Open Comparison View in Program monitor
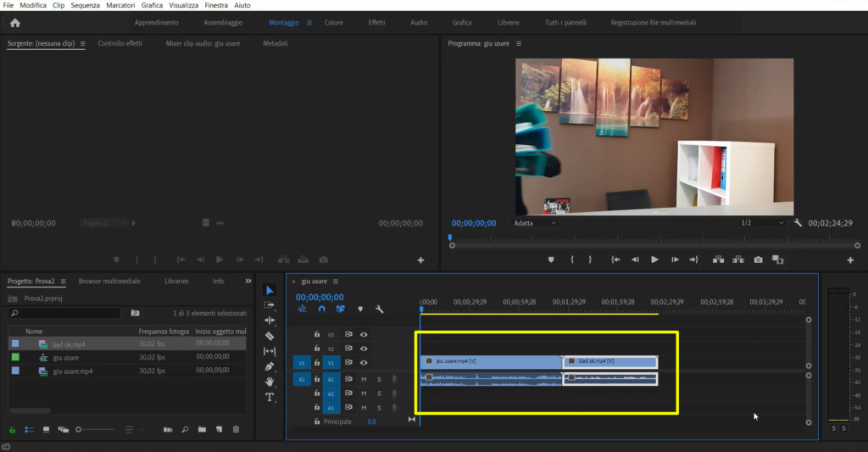868x452 pixels. 778,259
